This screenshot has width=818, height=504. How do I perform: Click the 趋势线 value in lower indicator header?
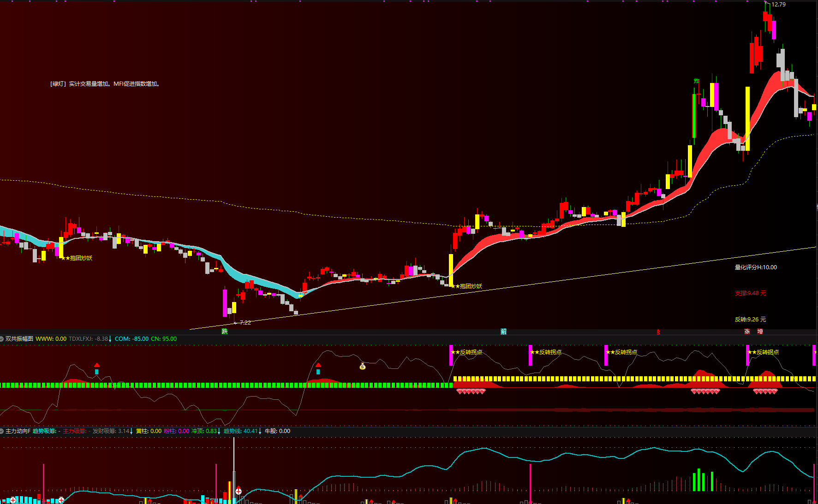point(242,431)
